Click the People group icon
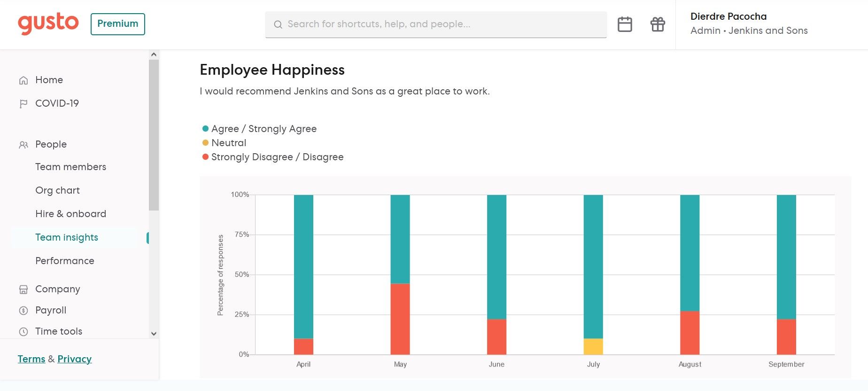868x391 pixels. click(23, 145)
